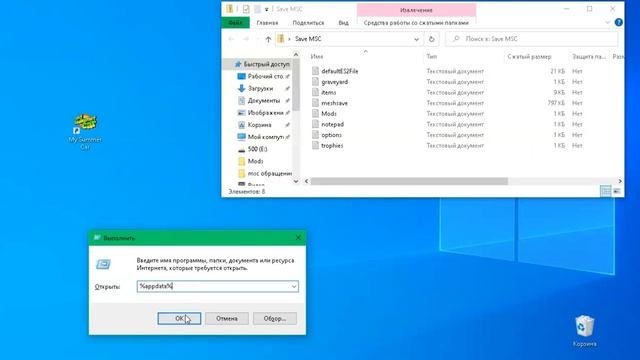
Task: Open drive 500 (E:) in navigation pane
Action: tap(257, 149)
